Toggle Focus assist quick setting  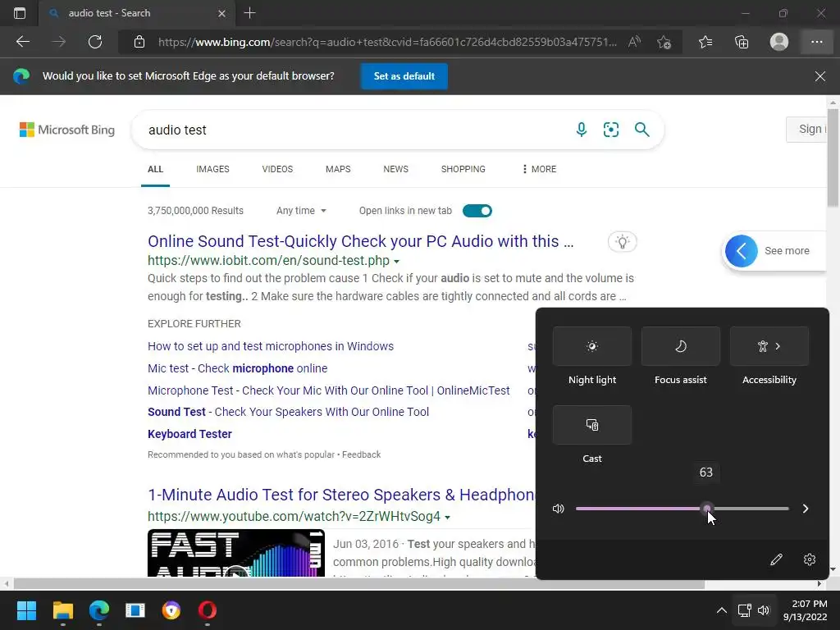pos(680,346)
